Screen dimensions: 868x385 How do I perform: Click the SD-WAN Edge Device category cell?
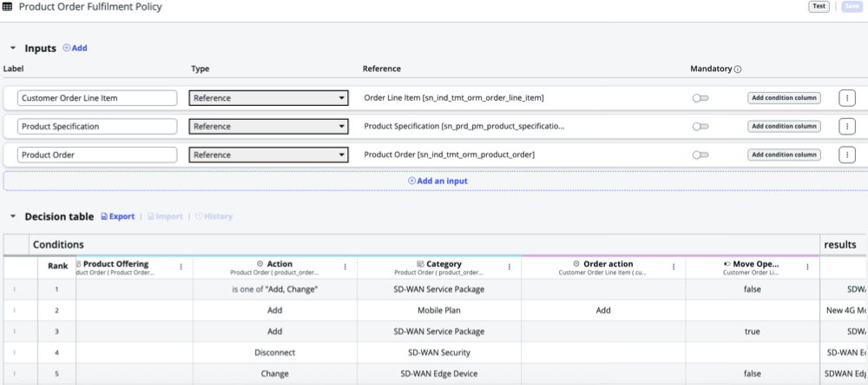(439, 374)
